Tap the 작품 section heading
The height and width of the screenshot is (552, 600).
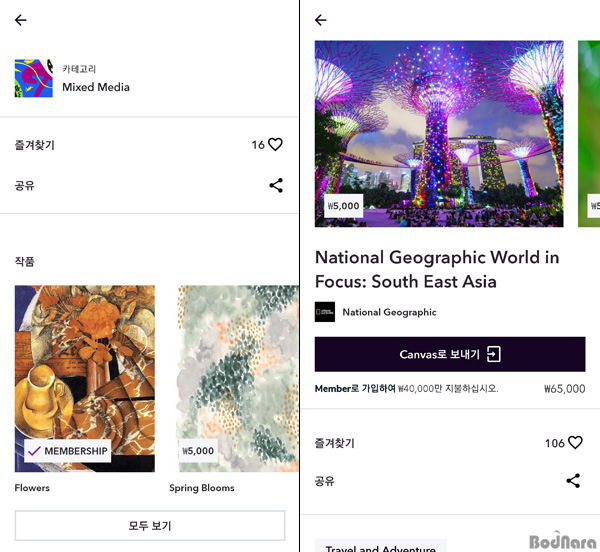coord(24,262)
